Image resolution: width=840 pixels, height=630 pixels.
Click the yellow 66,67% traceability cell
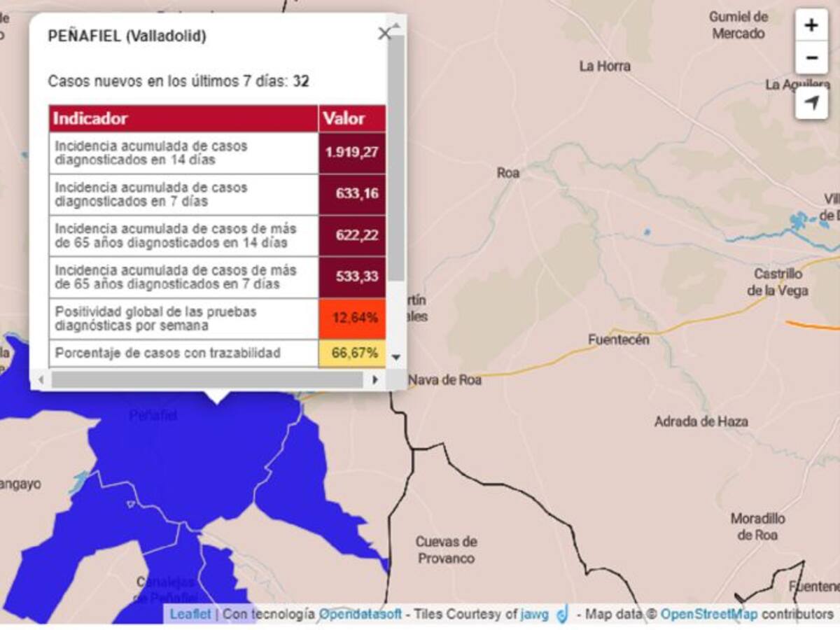point(352,353)
